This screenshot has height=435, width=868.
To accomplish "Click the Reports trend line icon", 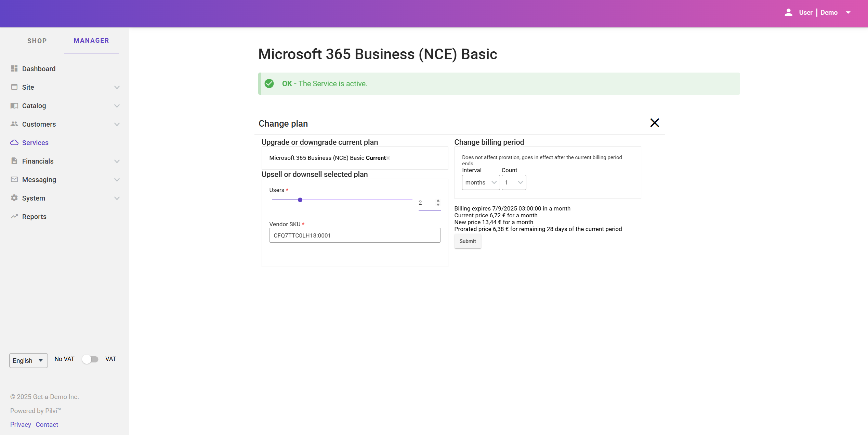I will click(x=14, y=217).
